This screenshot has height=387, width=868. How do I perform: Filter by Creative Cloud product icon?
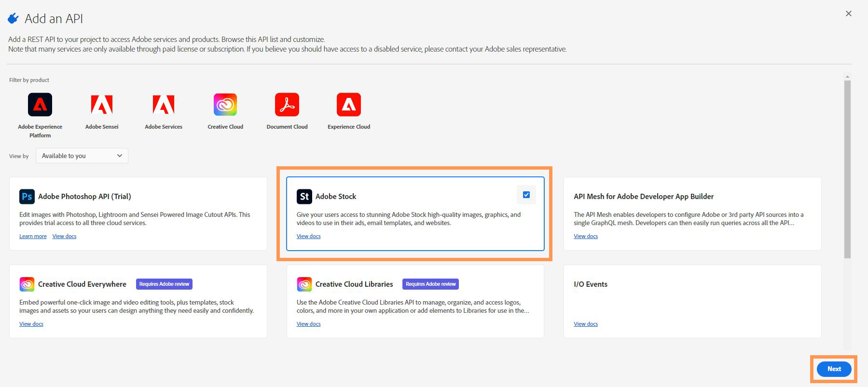(x=225, y=105)
